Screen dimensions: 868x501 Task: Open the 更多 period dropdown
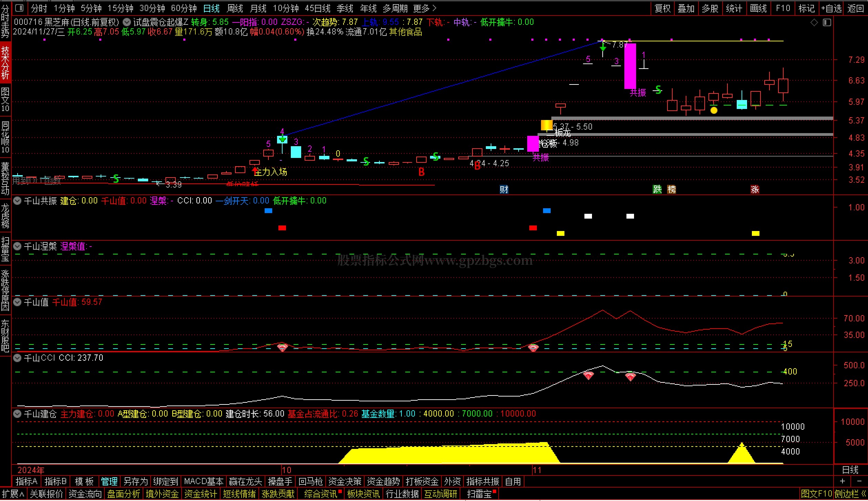click(x=425, y=8)
